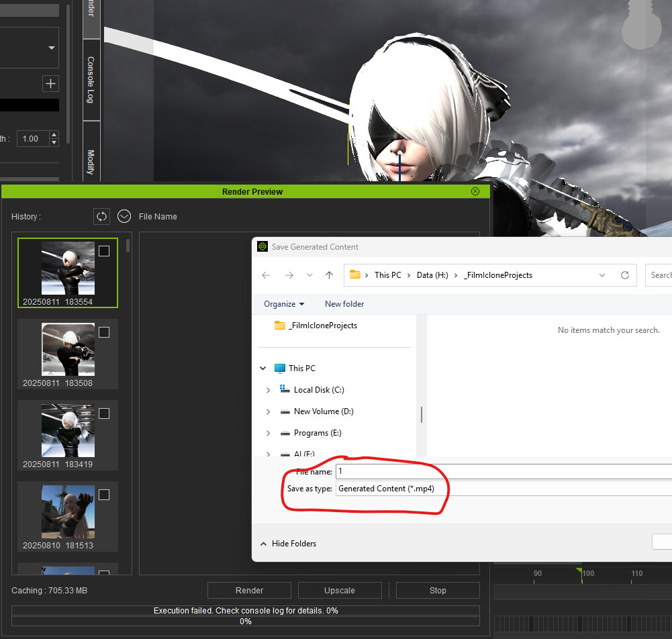Expand New Volume (D:) node
This screenshot has height=639, width=672.
[x=268, y=411]
